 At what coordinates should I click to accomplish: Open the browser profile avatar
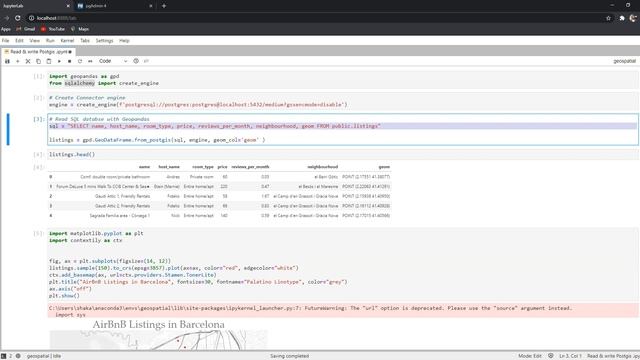point(633,18)
